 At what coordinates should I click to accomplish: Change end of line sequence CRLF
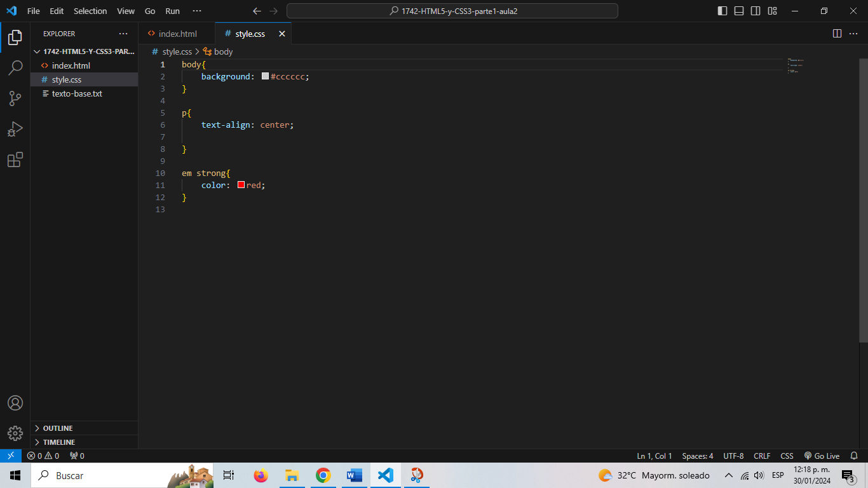pos(762,456)
